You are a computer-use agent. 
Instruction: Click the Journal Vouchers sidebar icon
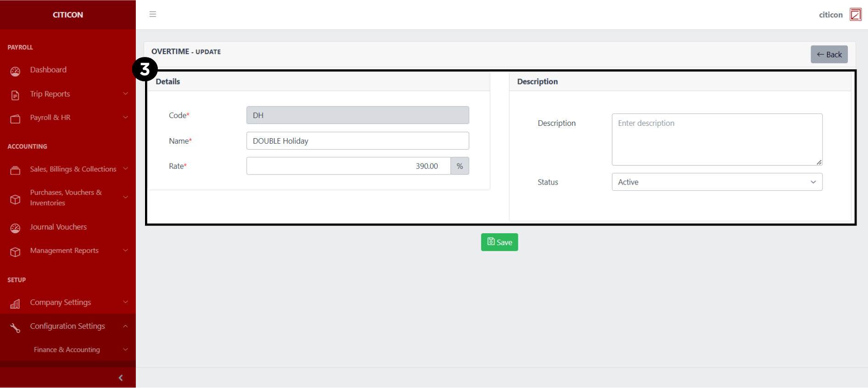click(15, 228)
